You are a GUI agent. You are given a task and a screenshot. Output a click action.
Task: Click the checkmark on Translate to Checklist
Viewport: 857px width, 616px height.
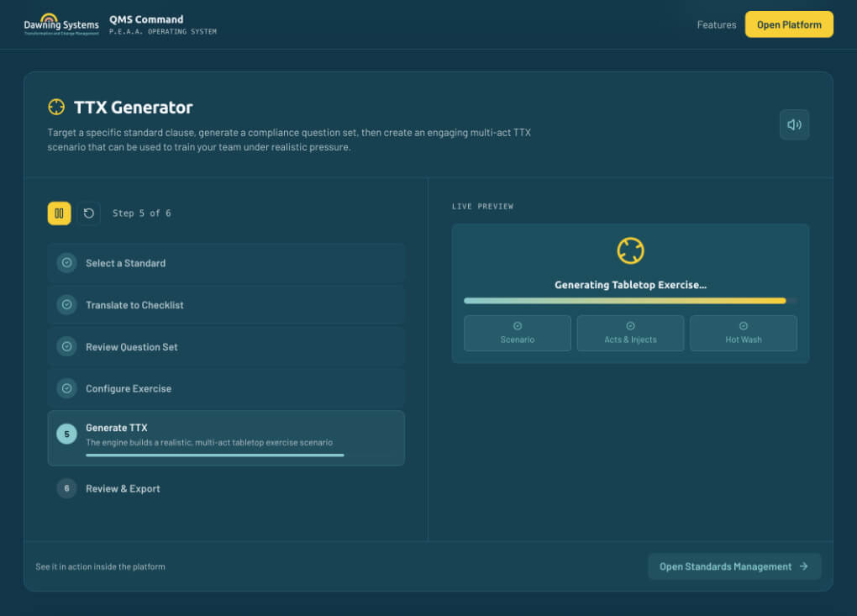pyautogui.click(x=66, y=305)
